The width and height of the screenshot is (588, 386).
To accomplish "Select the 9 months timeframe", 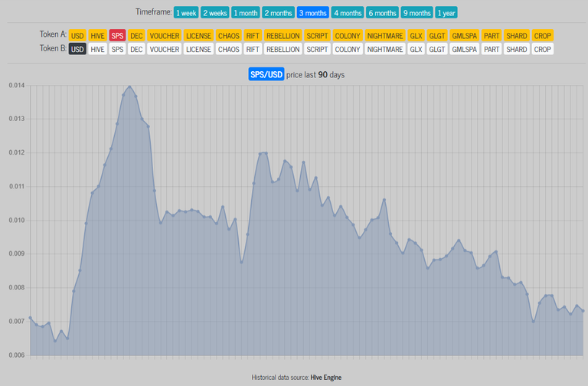I will pos(416,13).
